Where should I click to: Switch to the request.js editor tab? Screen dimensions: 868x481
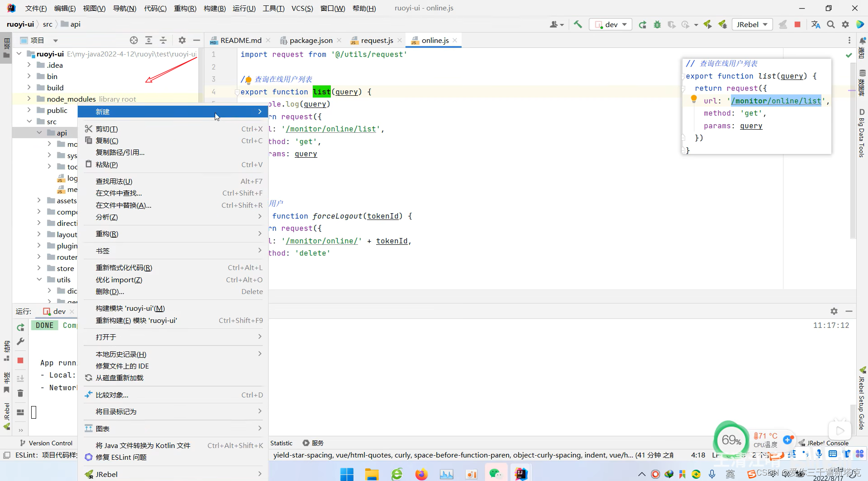[377, 40]
